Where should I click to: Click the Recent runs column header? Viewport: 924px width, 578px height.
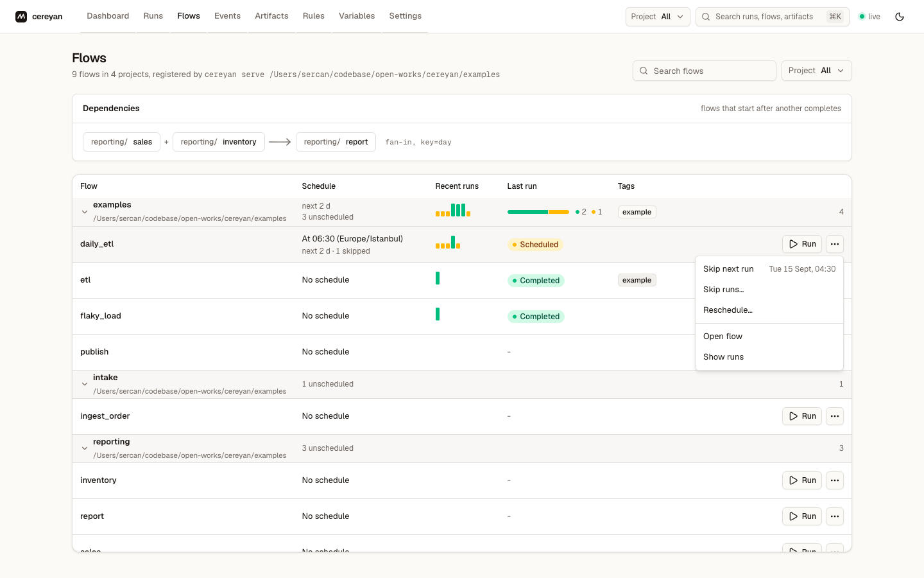(x=457, y=186)
